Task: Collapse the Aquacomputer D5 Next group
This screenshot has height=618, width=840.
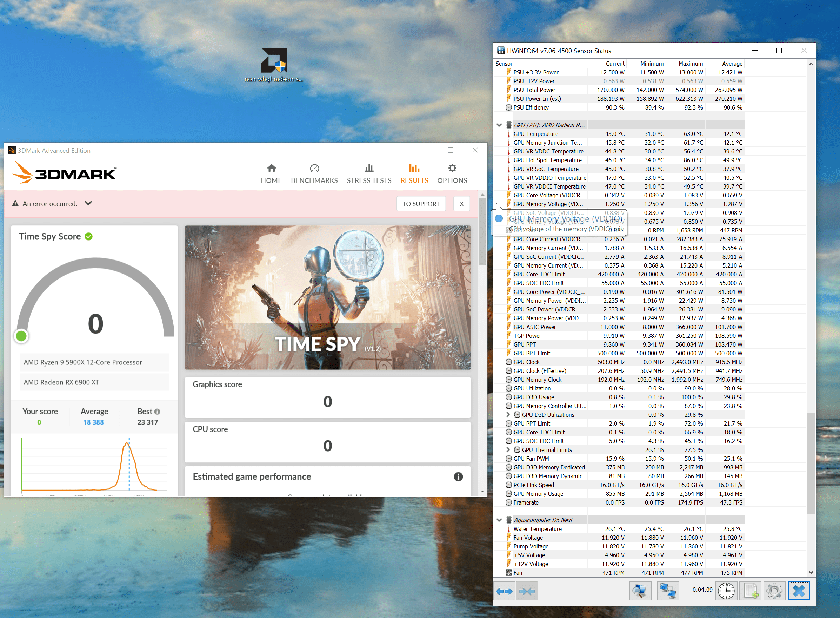Action: (x=499, y=520)
